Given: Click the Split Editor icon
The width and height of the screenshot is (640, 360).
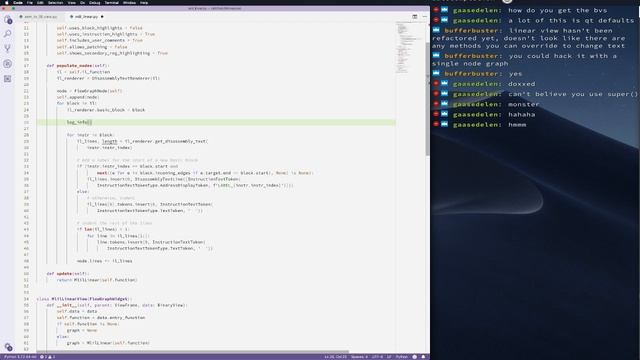Looking at the screenshot, I should coord(415,17).
